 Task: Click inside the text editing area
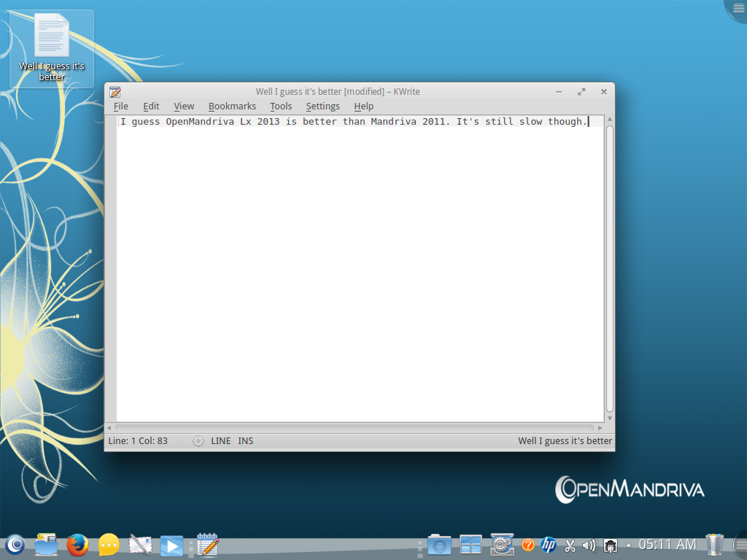tap(360, 268)
